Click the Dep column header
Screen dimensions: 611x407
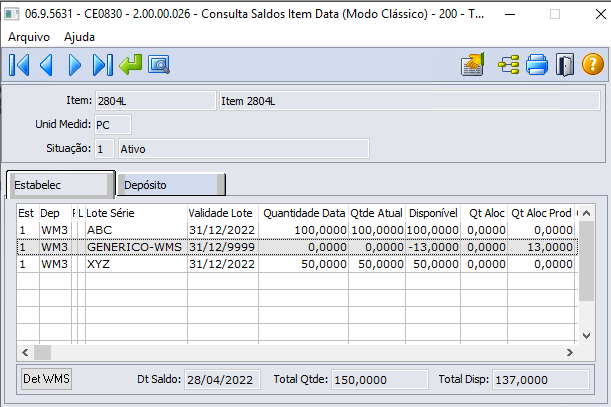pos(55,213)
